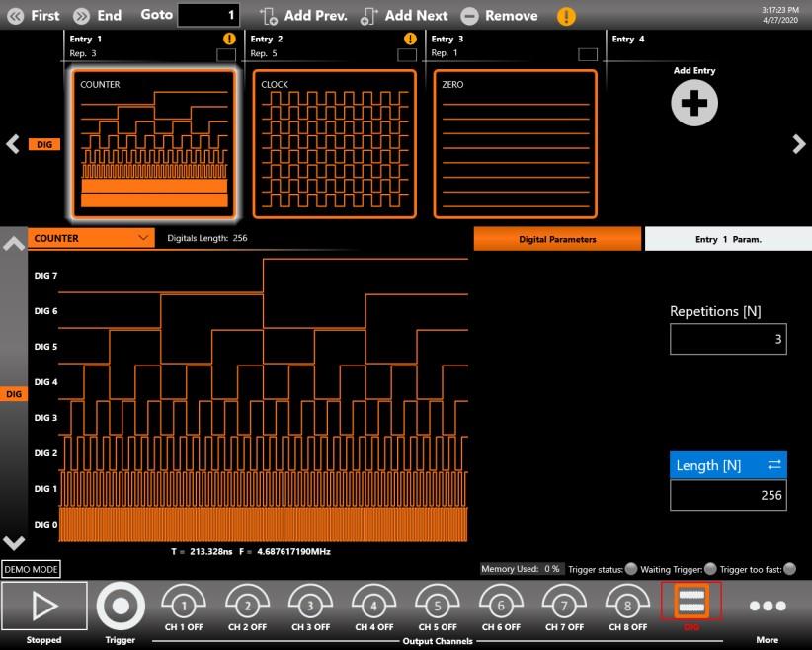Remove the selected sequence entry
This screenshot has width=812, height=650.
[x=499, y=16]
